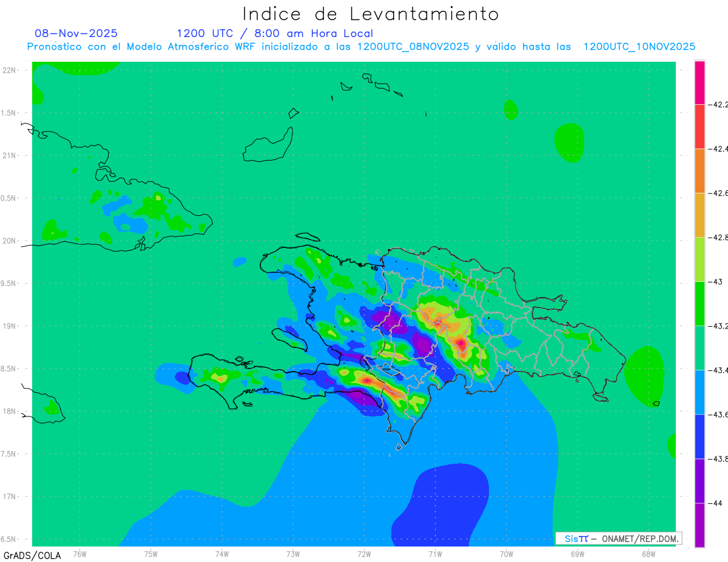This screenshot has height=562, width=728.
Task: Click the '22N' latitude label
Action: click(x=10, y=70)
